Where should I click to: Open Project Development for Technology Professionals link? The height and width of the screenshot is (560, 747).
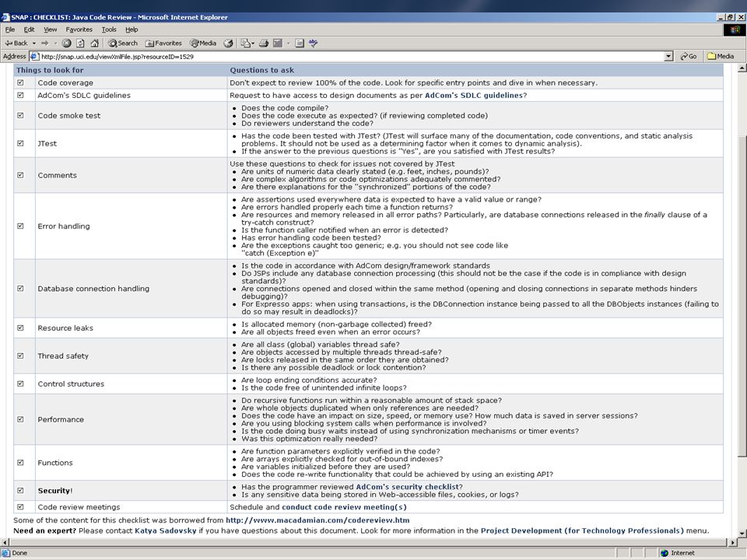(x=582, y=530)
